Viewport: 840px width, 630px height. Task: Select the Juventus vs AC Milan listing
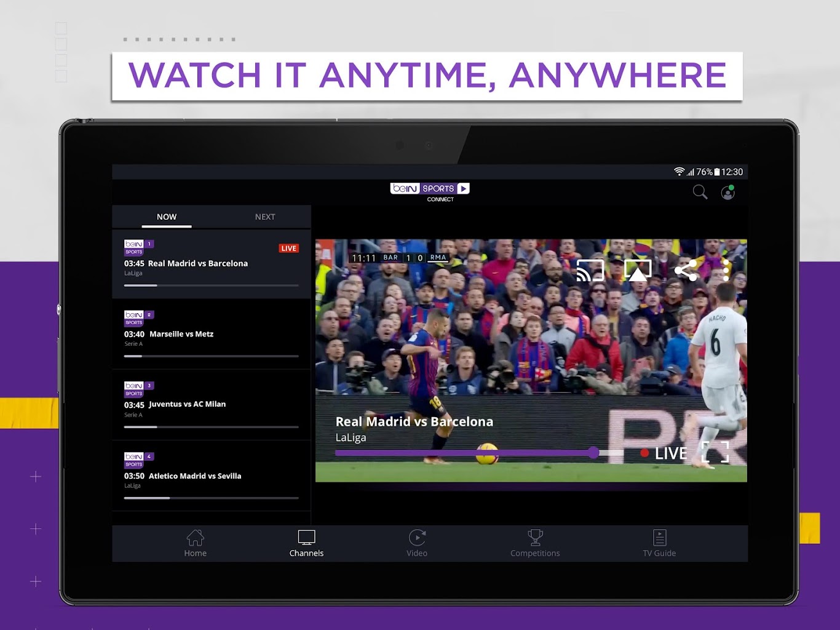211,405
